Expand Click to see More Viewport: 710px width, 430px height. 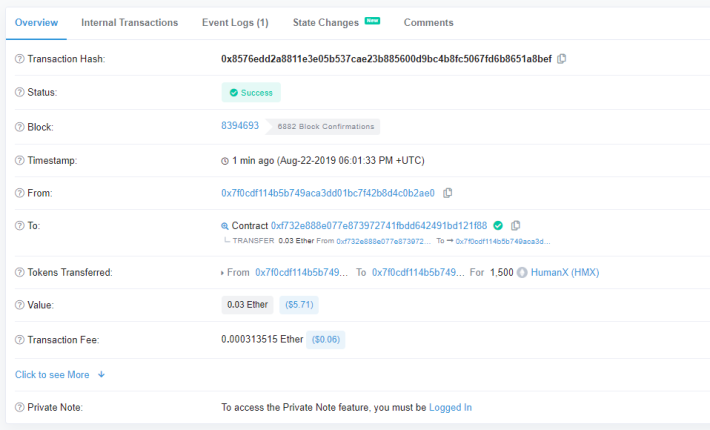point(60,375)
